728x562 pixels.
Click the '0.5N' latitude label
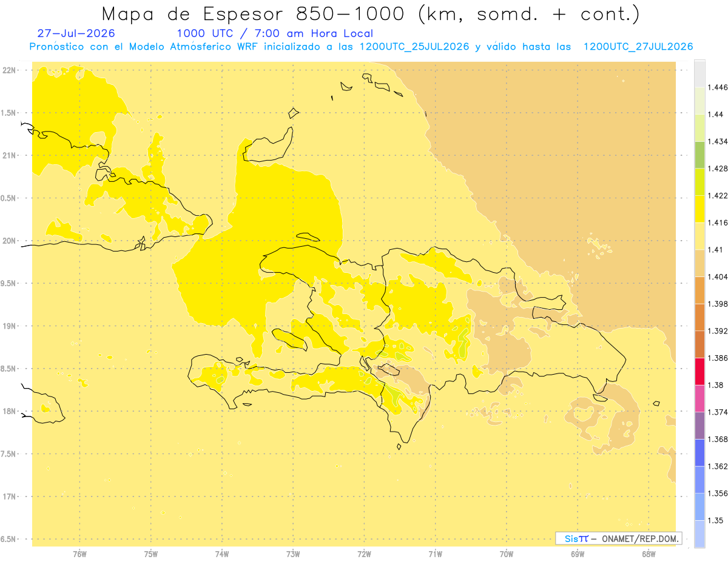tap(9, 198)
